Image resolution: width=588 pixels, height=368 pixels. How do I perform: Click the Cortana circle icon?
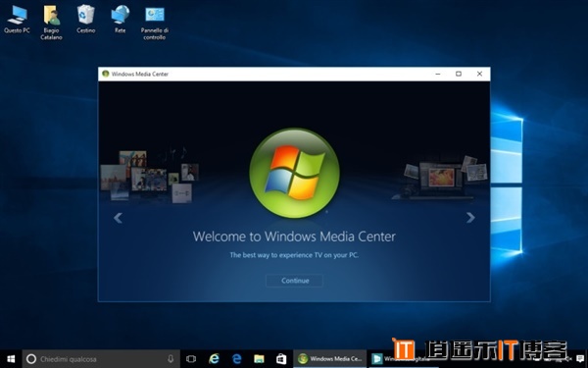[x=31, y=359]
